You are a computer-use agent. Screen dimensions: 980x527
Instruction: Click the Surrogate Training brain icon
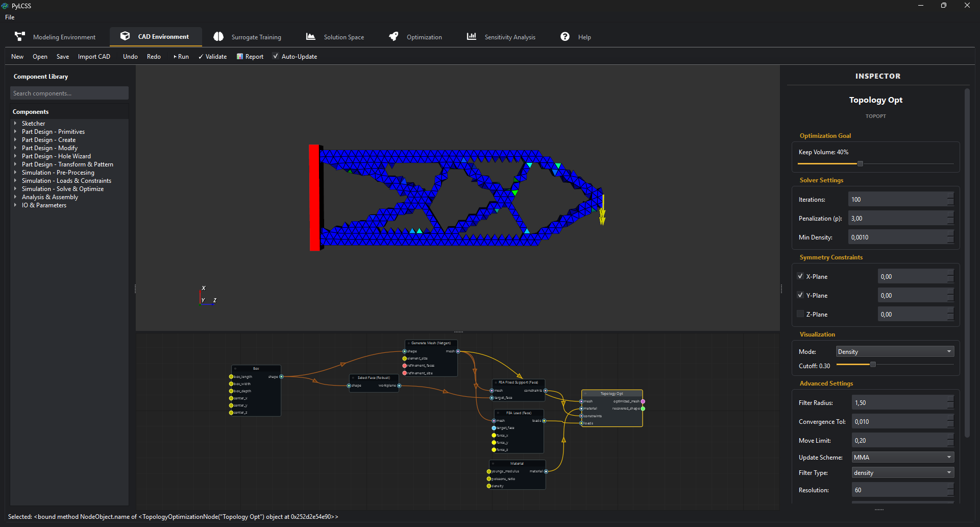(218, 36)
